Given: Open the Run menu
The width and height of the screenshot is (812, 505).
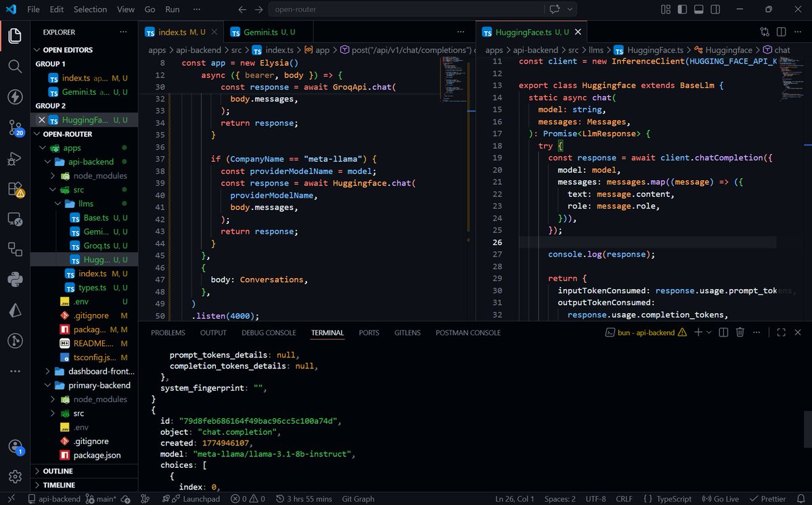Looking at the screenshot, I should pos(173,9).
